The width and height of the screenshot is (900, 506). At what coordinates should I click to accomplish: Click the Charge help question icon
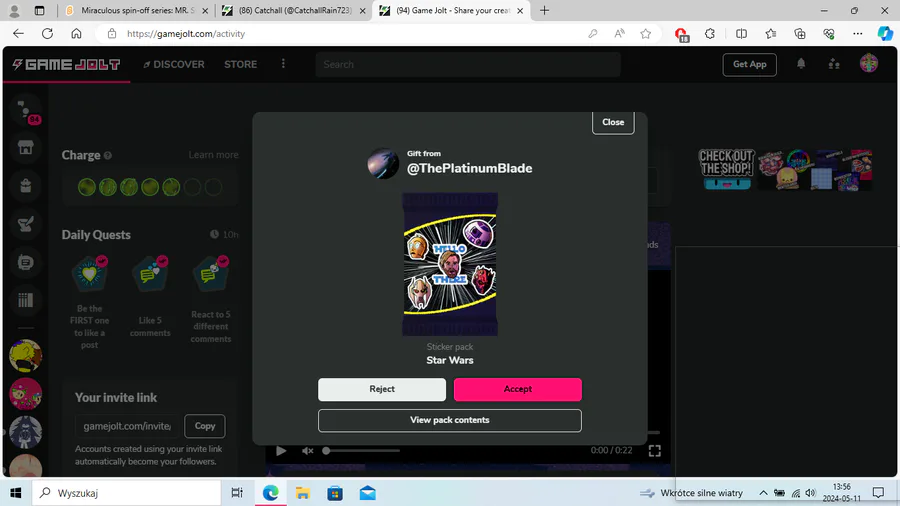pyautogui.click(x=108, y=155)
